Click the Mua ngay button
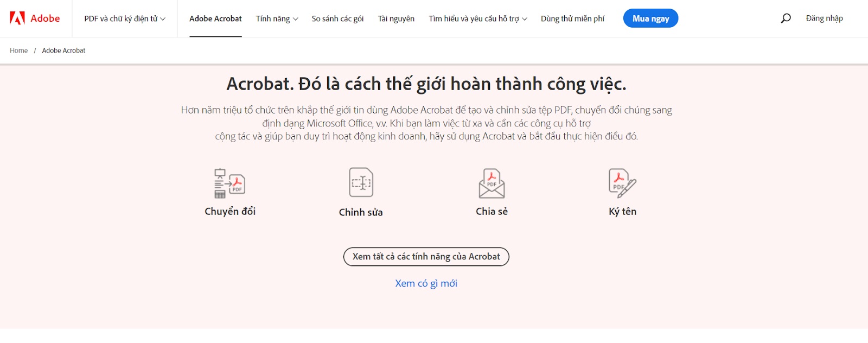This screenshot has width=868, height=343. [x=650, y=18]
